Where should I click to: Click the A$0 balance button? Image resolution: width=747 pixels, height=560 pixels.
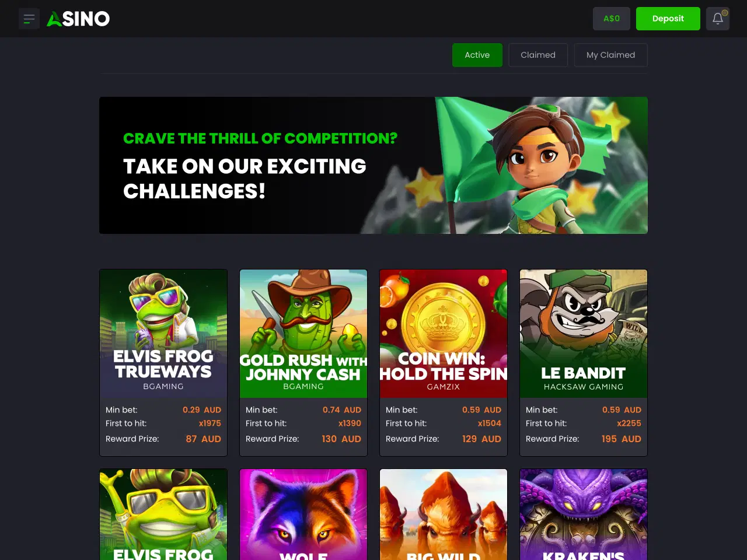[x=612, y=19]
